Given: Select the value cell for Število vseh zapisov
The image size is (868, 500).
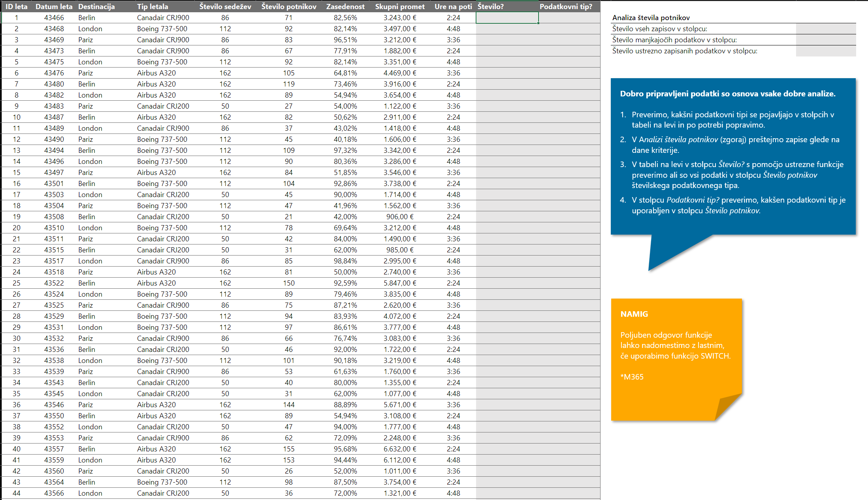Looking at the screenshot, I should [826, 29].
